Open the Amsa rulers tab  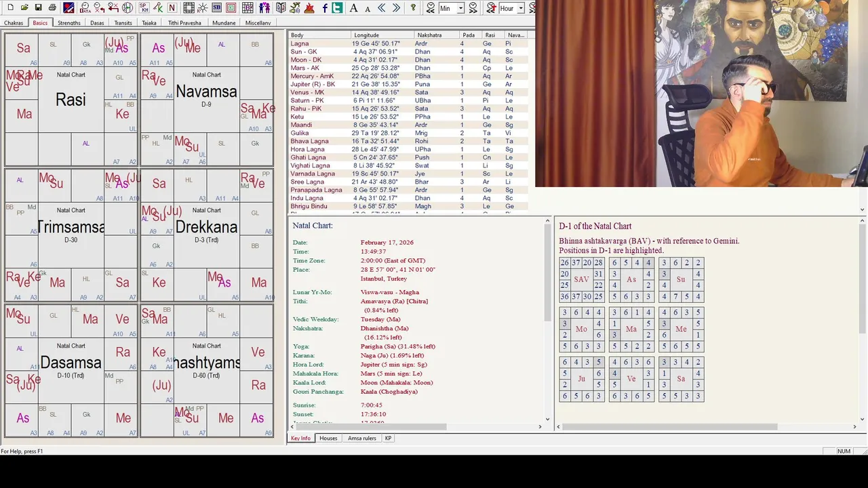(x=362, y=439)
